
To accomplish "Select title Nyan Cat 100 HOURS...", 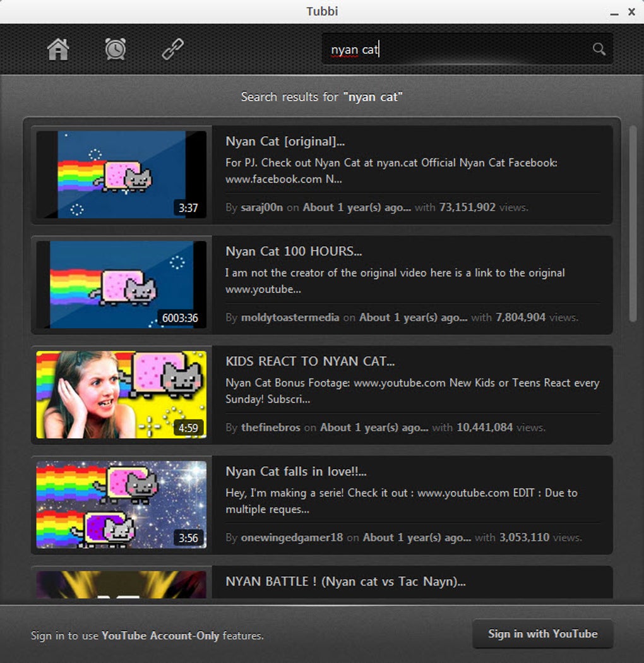I will (294, 251).
